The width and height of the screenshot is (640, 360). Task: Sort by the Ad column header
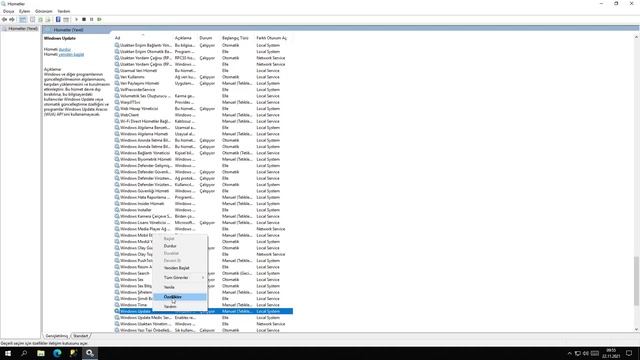(x=143, y=38)
